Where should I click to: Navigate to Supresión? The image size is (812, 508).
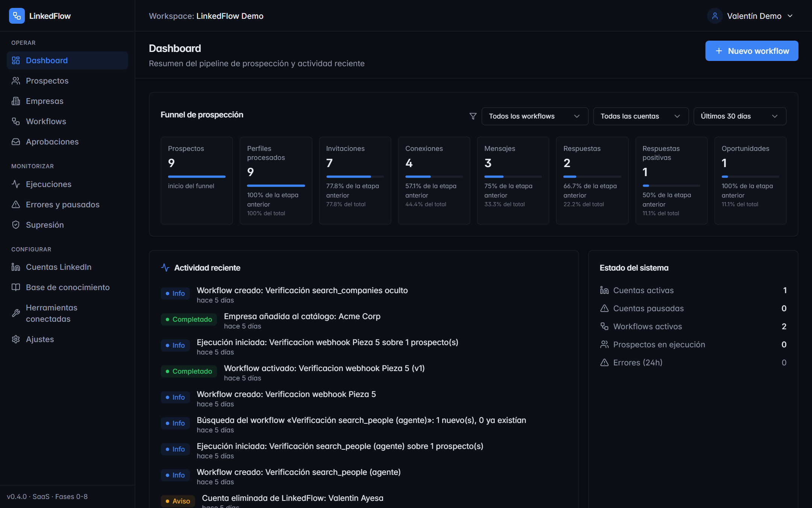[x=67, y=225]
